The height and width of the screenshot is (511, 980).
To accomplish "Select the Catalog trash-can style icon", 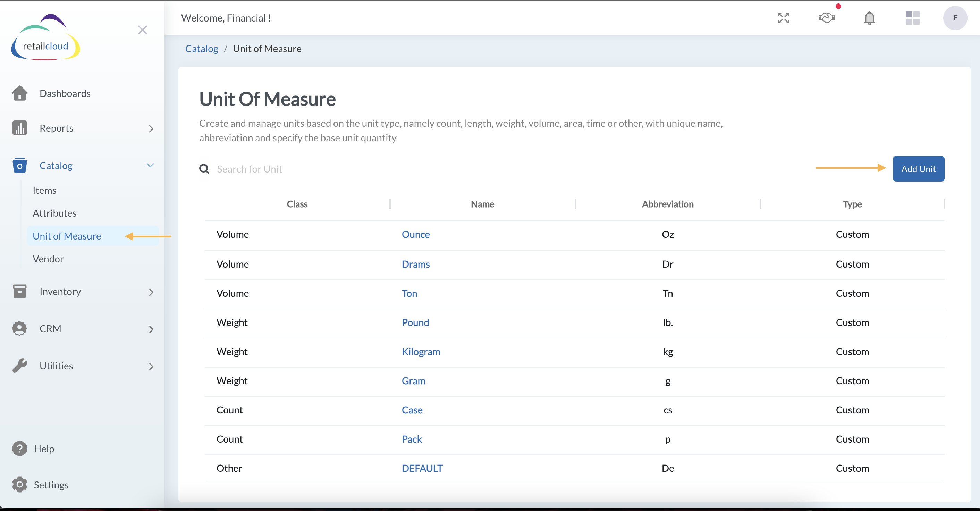I will [x=19, y=165].
